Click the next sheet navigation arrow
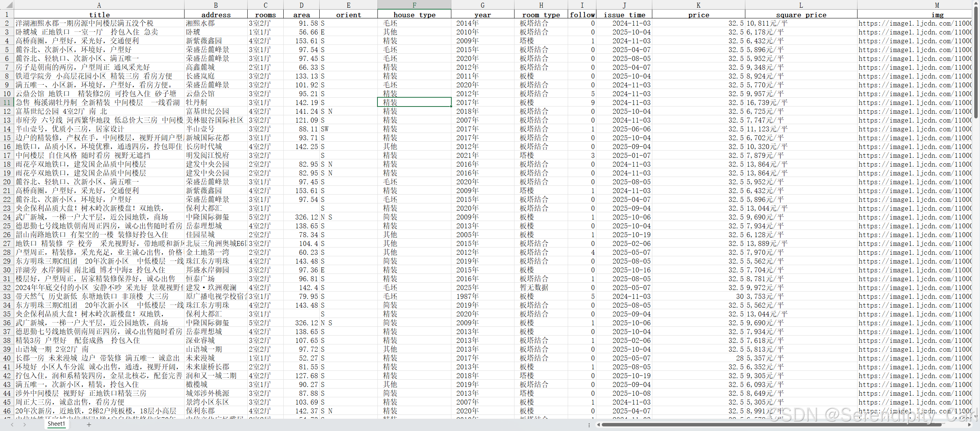 (25, 424)
